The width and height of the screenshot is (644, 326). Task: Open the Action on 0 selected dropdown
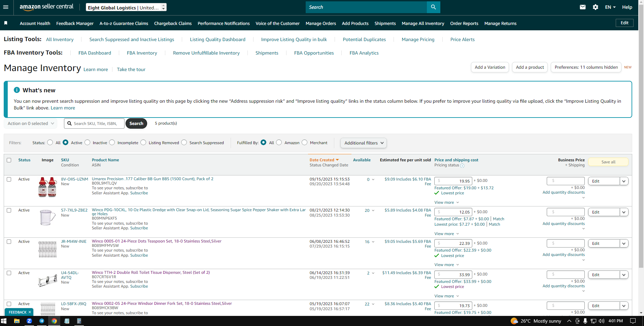point(30,124)
